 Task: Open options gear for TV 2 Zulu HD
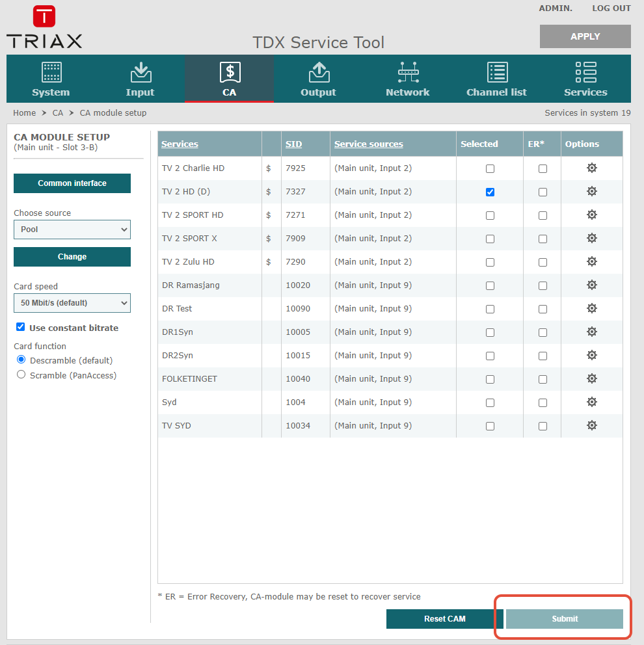[x=592, y=261]
